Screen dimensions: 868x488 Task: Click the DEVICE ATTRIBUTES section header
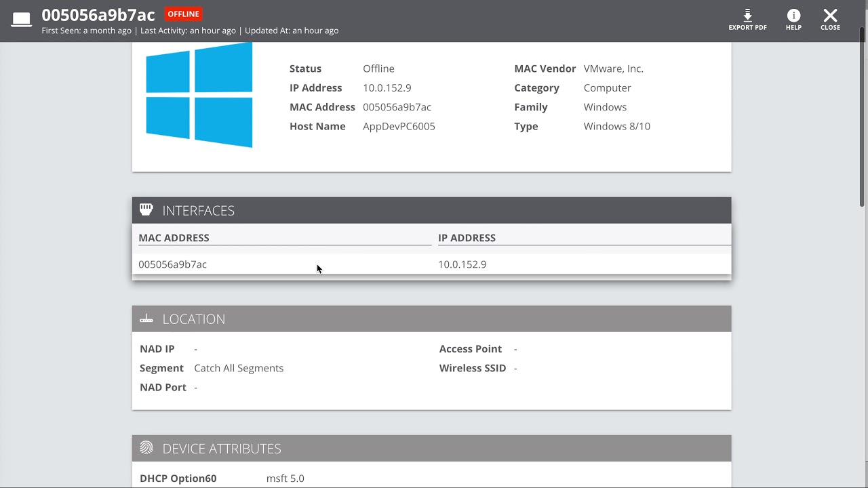point(431,448)
